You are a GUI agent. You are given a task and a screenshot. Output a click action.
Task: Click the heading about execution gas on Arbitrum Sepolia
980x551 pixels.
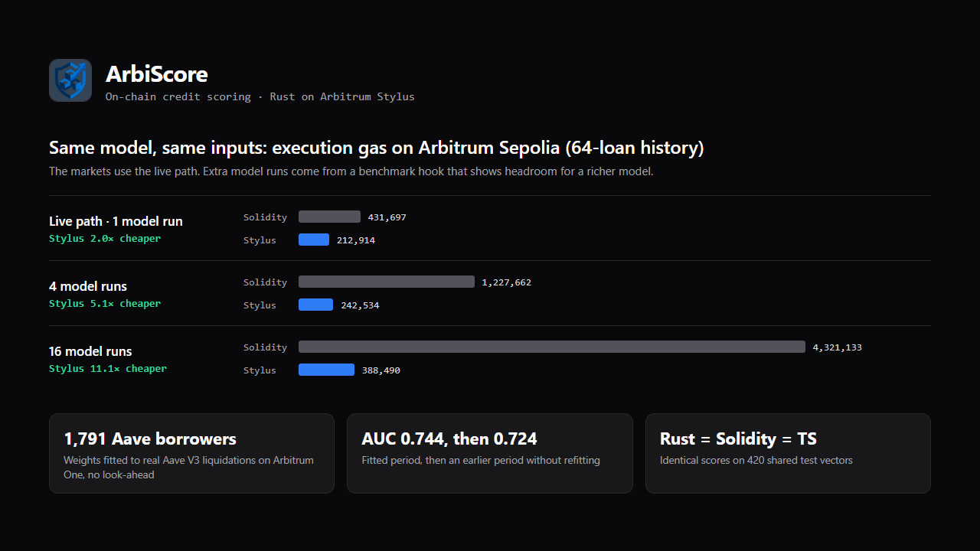(x=376, y=148)
